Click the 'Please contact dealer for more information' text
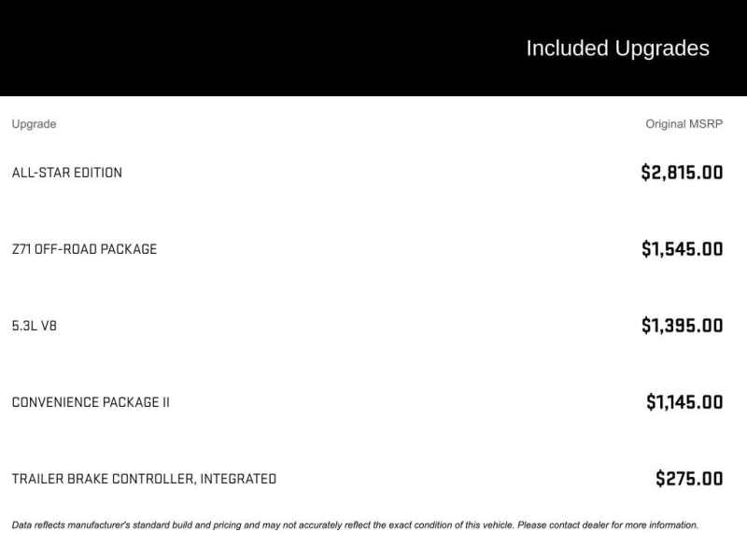Image resolution: width=747 pixels, height=560 pixels. point(607,525)
